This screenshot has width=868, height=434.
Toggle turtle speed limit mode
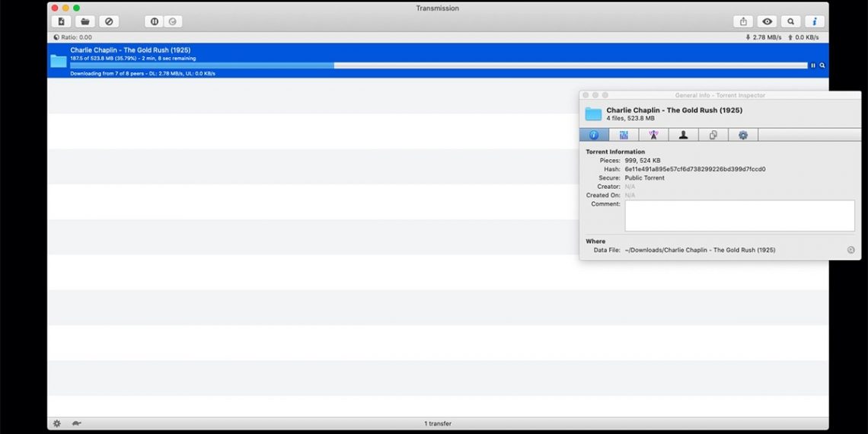(76, 423)
